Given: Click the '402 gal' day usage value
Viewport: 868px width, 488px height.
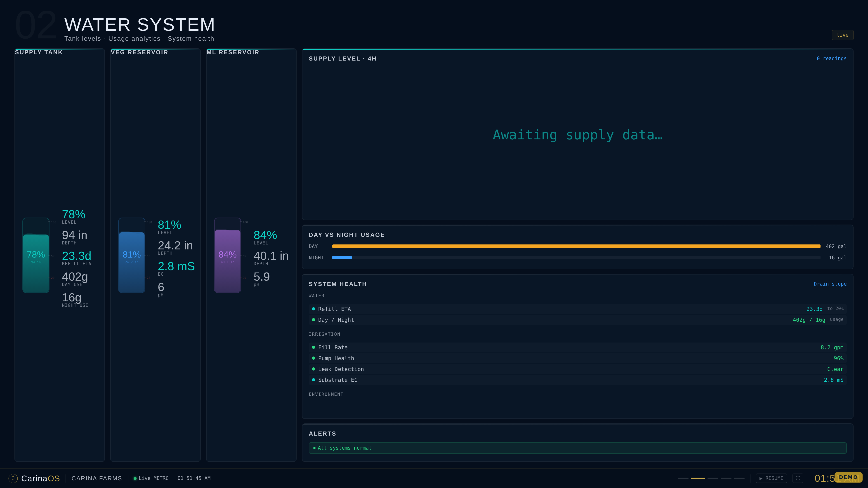Looking at the screenshot, I should point(836,246).
